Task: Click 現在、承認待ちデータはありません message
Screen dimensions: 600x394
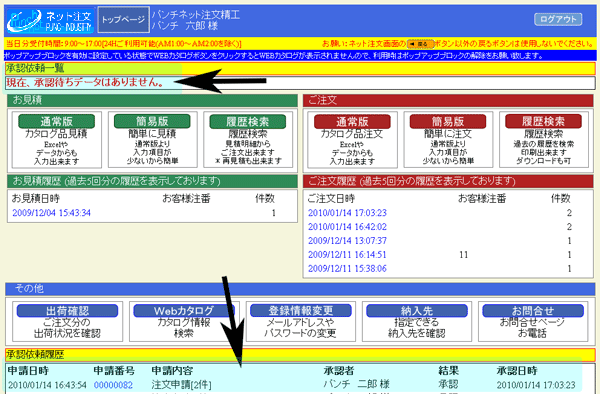Action: [x=85, y=82]
